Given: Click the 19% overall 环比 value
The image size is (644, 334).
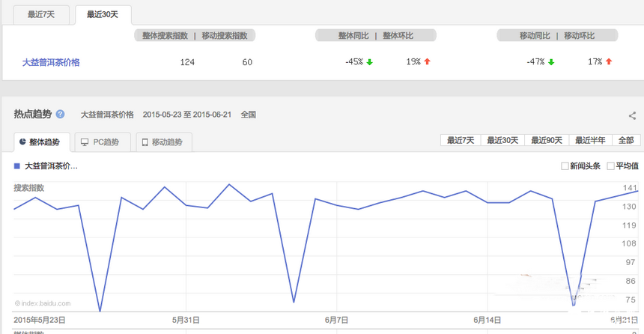Looking at the screenshot, I should coord(413,62).
